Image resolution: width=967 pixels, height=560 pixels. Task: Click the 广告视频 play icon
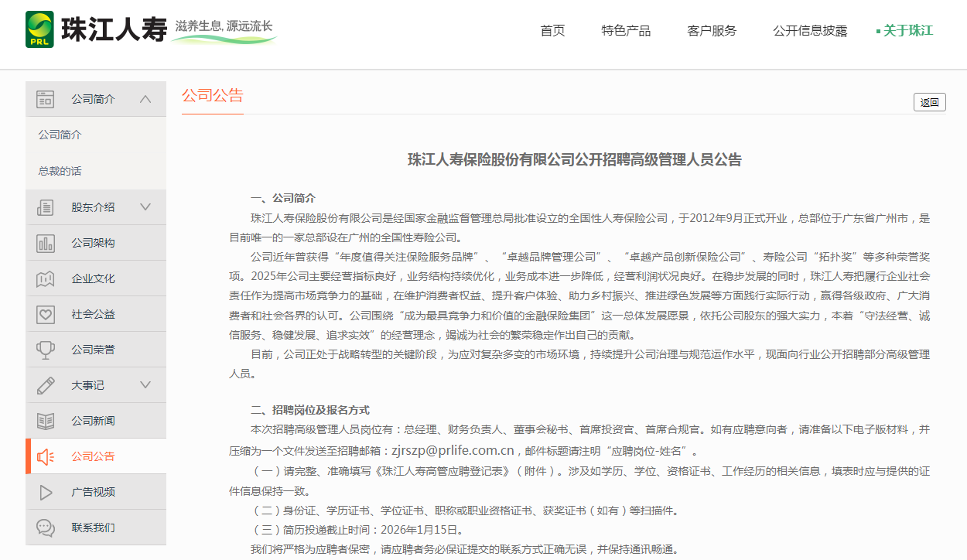(x=46, y=492)
